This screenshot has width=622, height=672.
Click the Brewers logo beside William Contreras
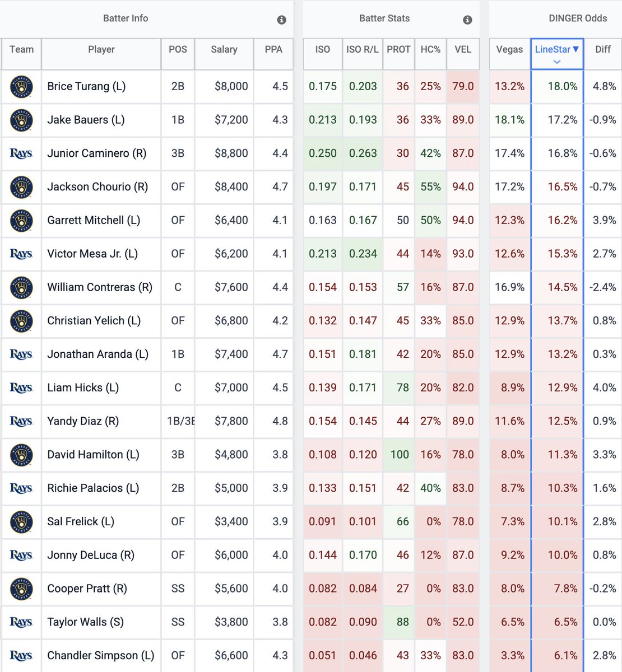[x=21, y=287]
